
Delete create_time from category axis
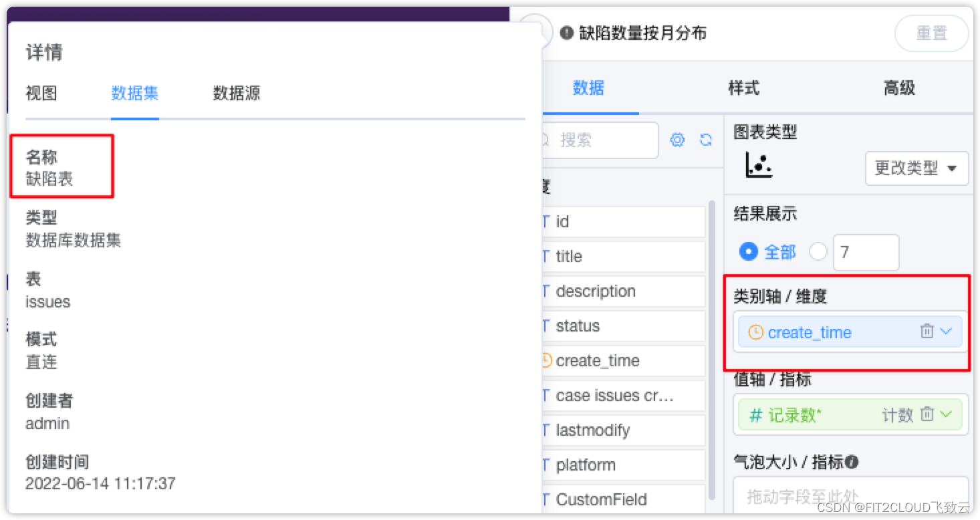[927, 331]
